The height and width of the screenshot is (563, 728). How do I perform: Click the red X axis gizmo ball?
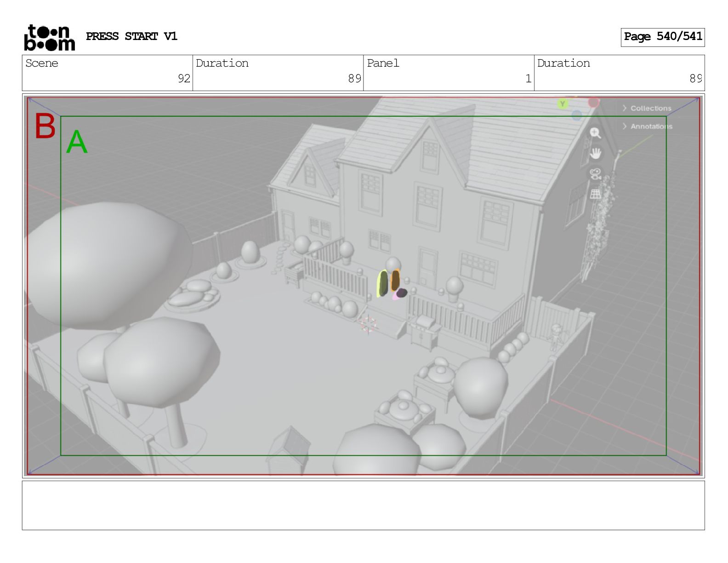pos(593,102)
